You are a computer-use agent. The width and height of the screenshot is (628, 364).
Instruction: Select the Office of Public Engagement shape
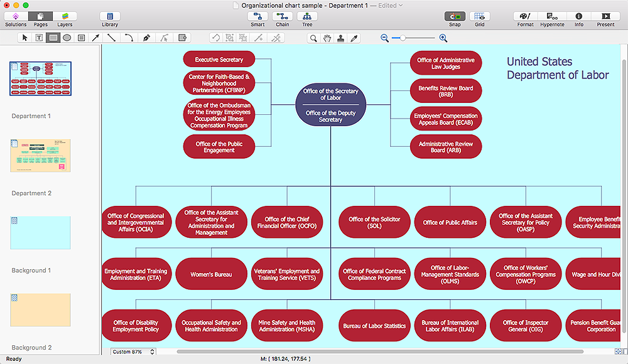click(219, 147)
